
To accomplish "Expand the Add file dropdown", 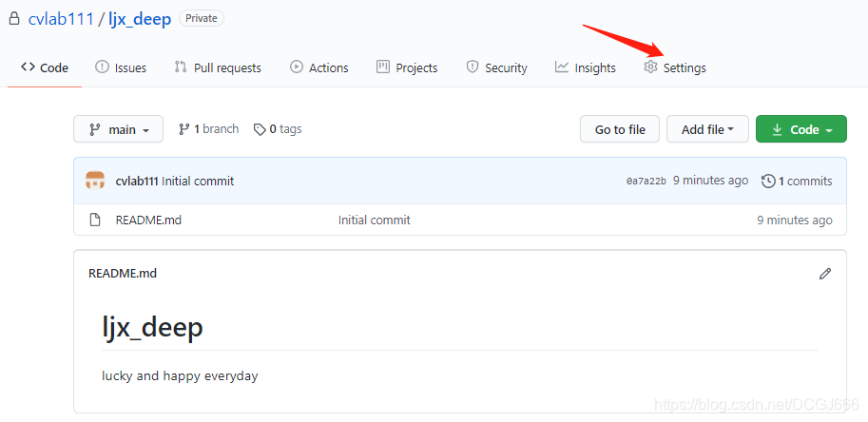I will click(x=707, y=129).
